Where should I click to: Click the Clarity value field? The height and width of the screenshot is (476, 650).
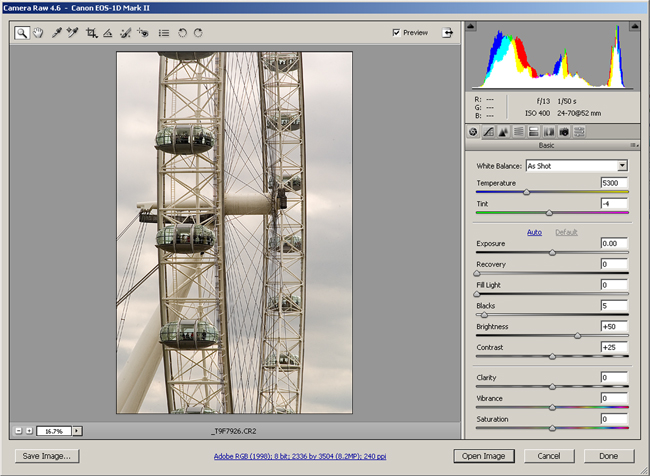614,377
